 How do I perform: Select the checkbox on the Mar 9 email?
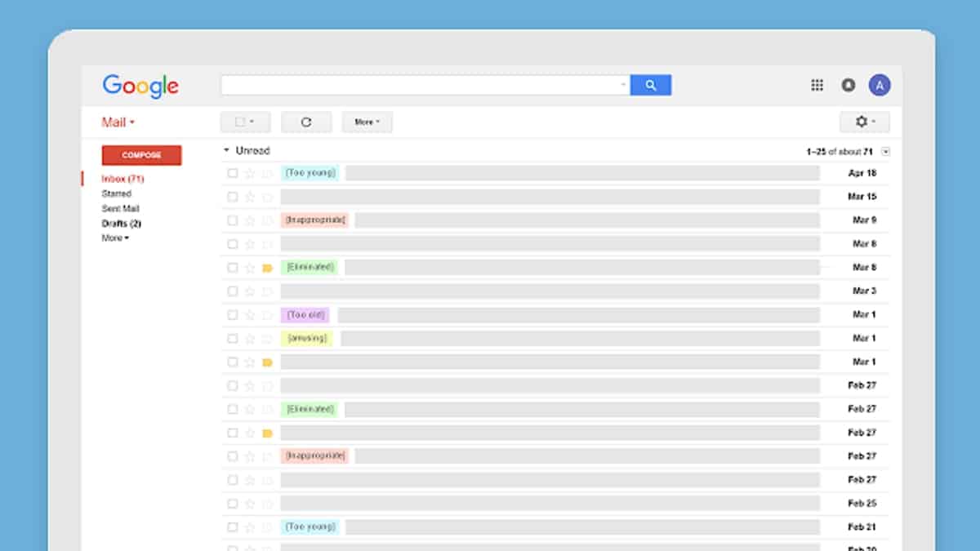231,220
